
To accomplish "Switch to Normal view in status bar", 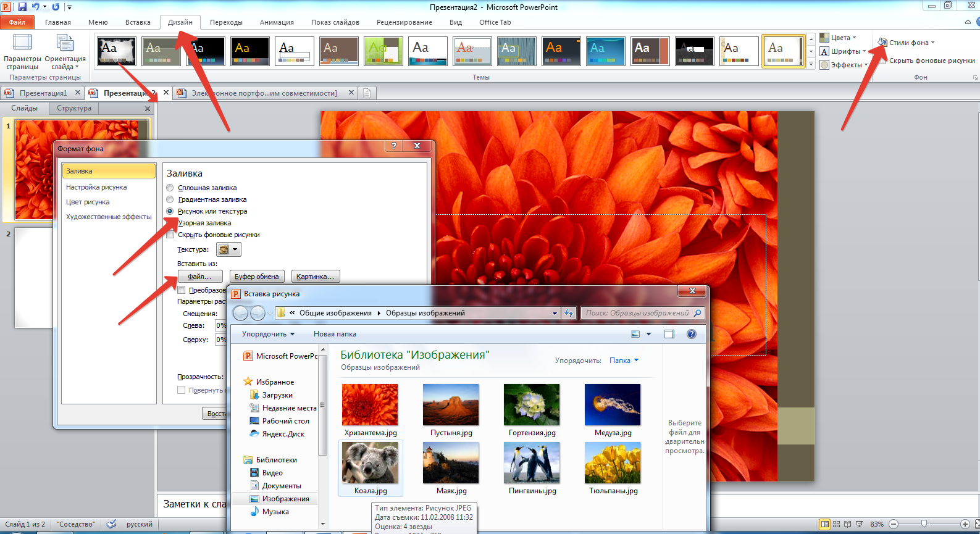I will 825,524.
